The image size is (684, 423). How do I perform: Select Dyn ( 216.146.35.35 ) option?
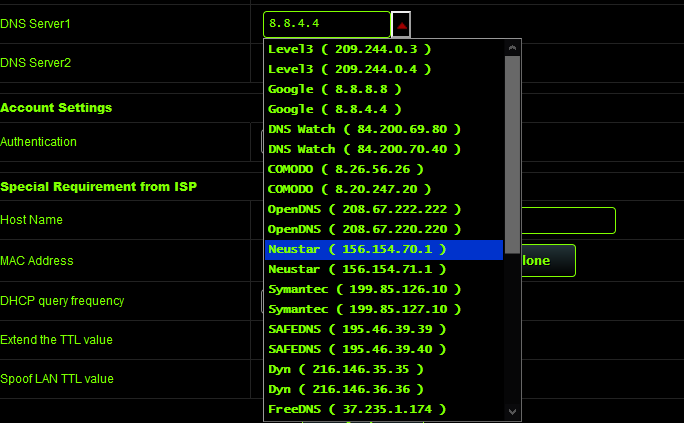384,370
